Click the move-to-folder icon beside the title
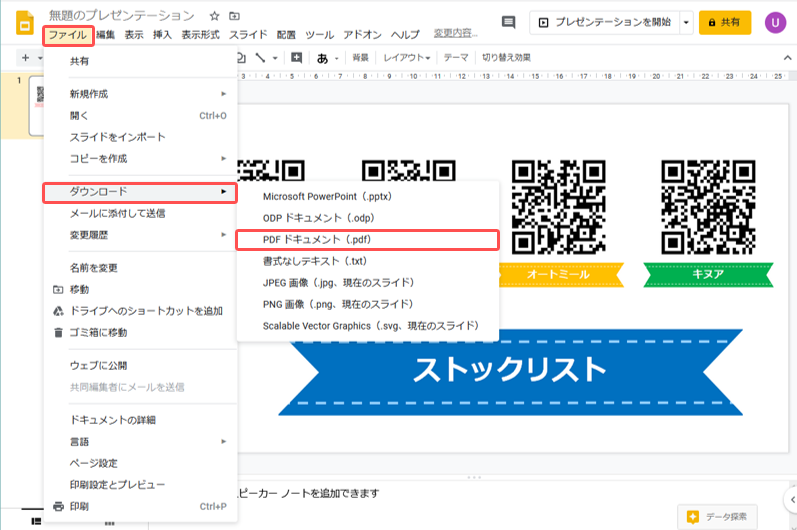797x530 pixels. [x=234, y=16]
